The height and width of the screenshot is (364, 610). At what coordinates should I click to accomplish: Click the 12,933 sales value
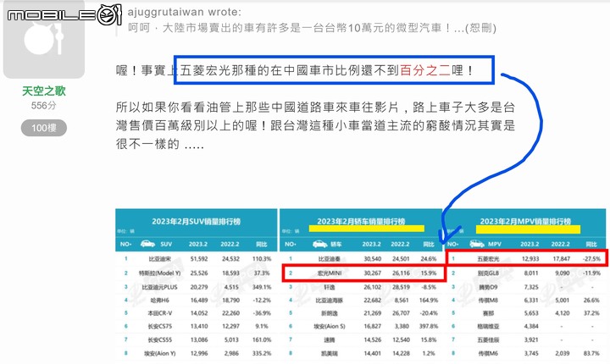[530, 259]
